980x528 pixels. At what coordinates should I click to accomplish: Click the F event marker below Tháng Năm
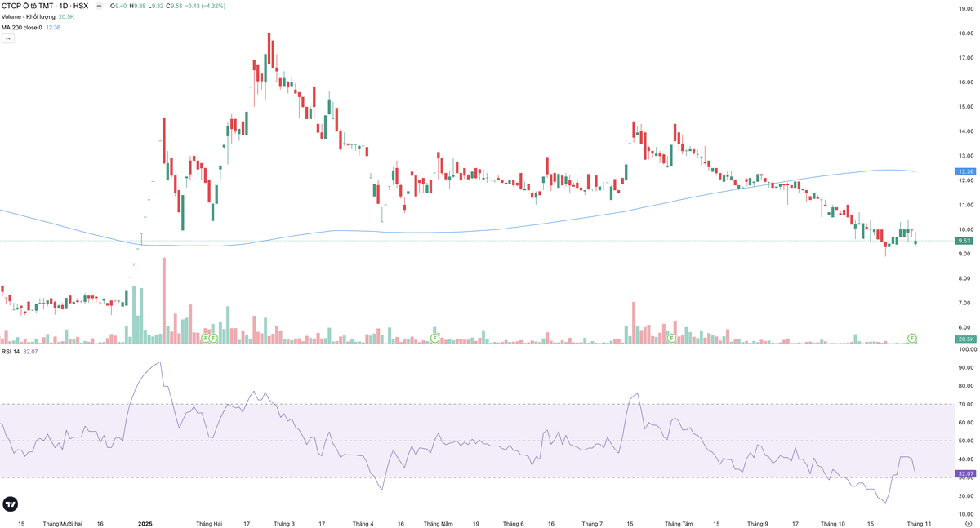coord(434,338)
